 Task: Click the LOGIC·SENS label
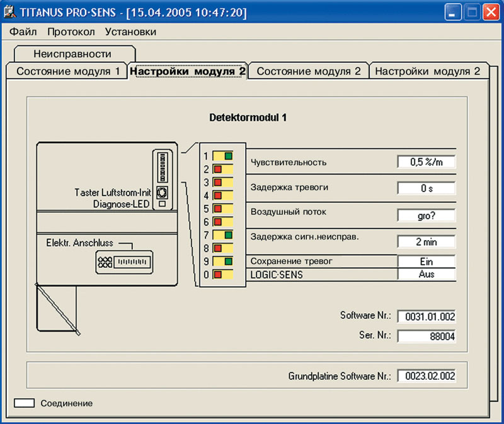point(277,275)
